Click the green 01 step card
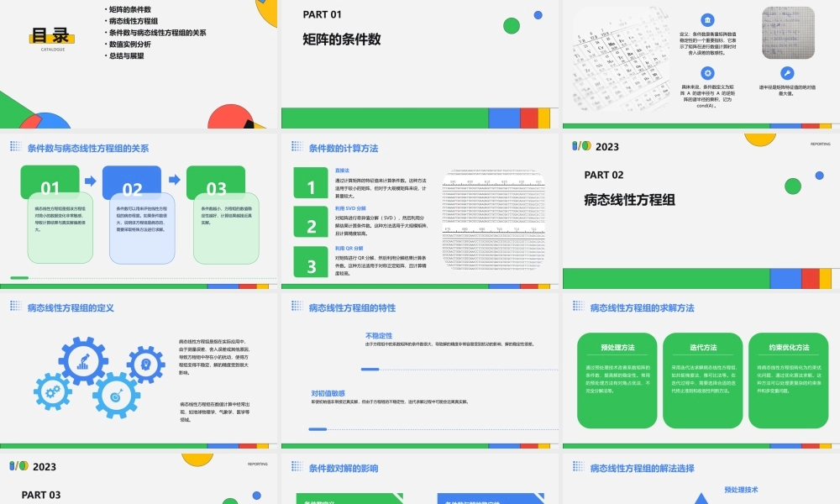The height and width of the screenshot is (504, 840). 50,182
